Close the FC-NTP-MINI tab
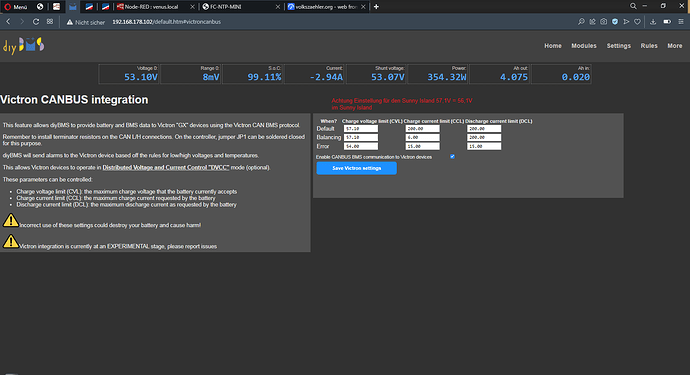 click(278, 7)
